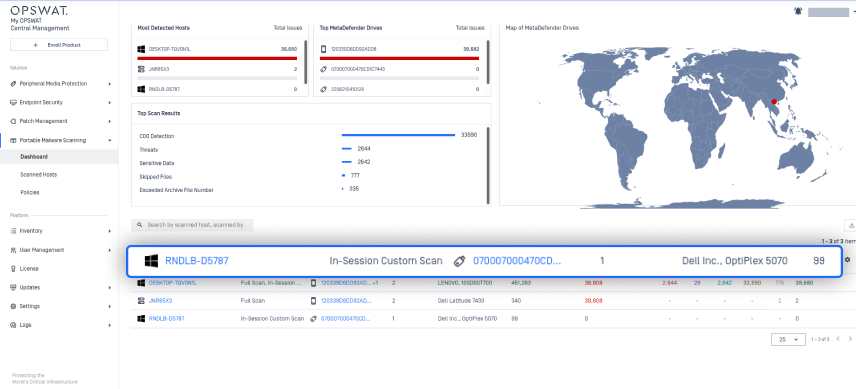Open table column settings gear icon

pos(848,260)
